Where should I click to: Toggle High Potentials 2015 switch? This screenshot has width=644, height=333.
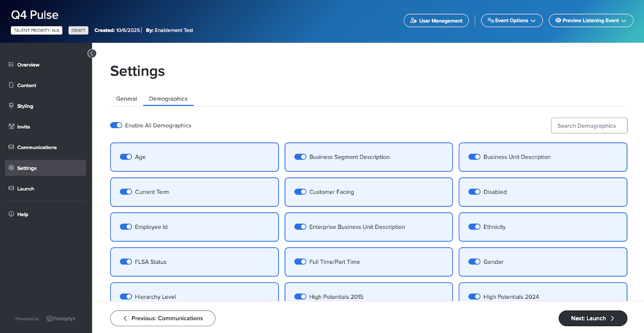pos(300,297)
